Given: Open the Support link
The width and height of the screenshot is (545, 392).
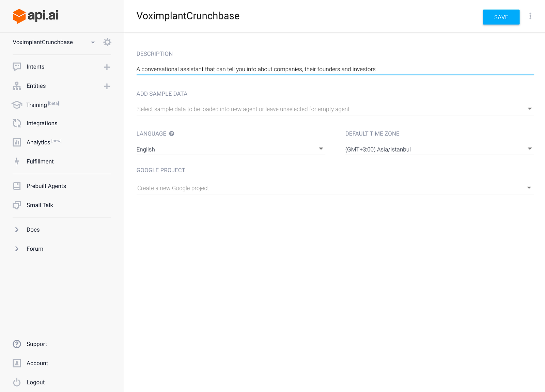Looking at the screenshot, I should [37, 344].
